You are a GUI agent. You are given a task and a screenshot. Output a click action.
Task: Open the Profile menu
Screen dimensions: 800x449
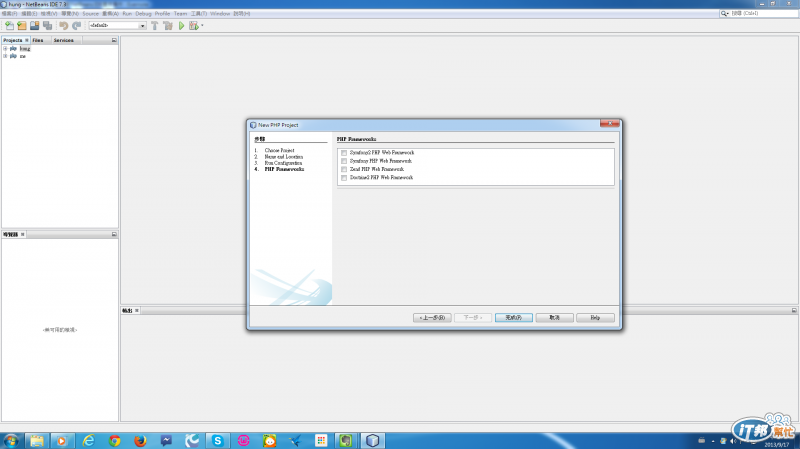162,14
